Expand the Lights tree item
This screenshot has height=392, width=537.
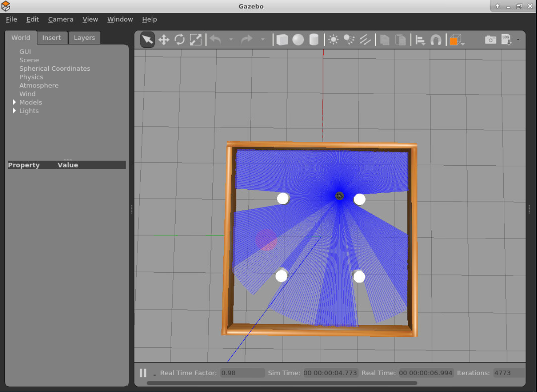pos(14,111)
